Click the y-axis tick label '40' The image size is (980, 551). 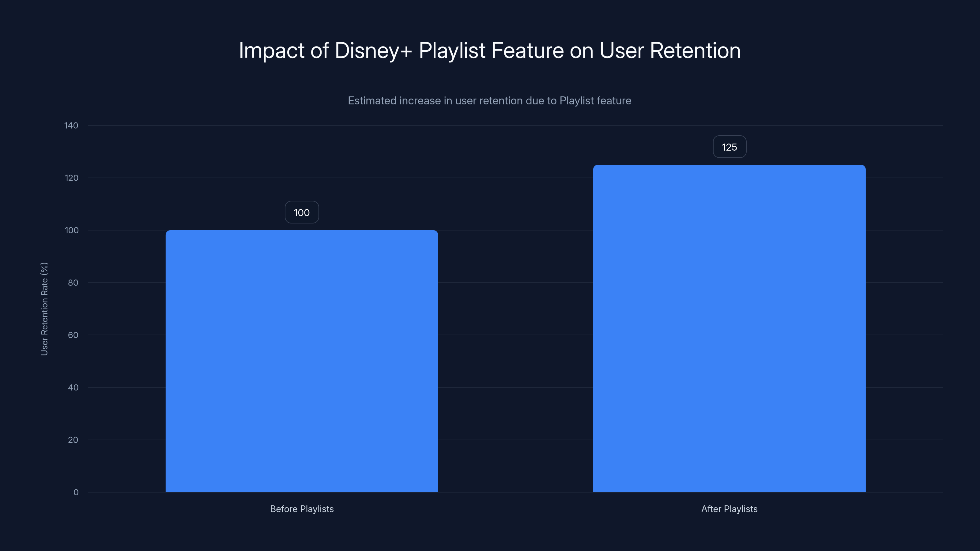point(73,388)
